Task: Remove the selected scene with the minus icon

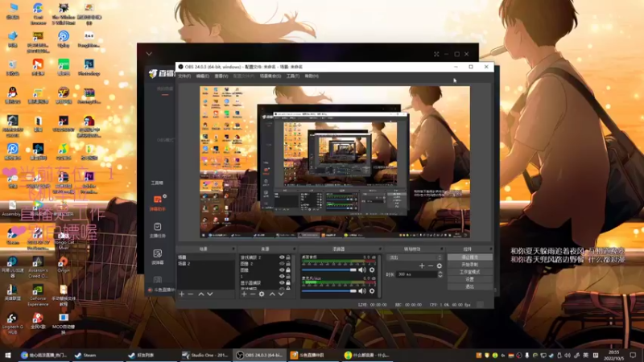Action: click(x=191, y=294)
